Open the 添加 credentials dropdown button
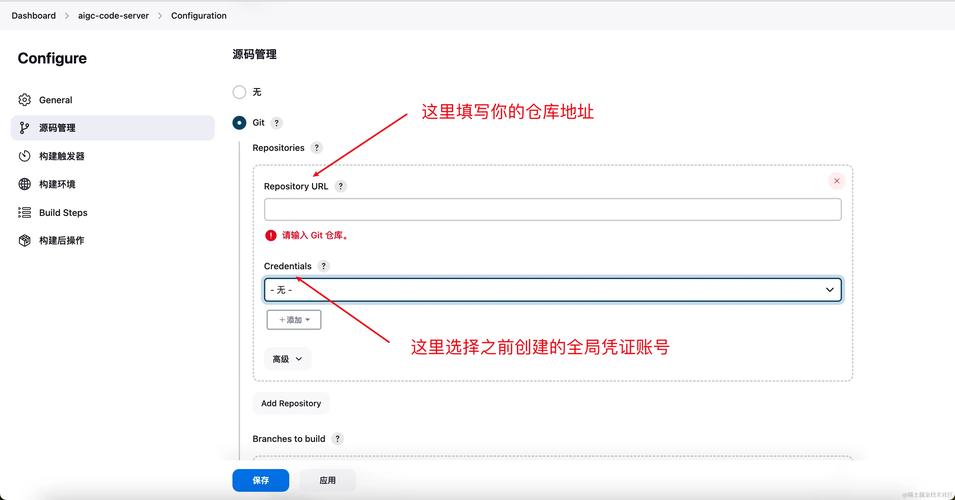This screenshot has height=500, width=955. (x=294, y=320)
